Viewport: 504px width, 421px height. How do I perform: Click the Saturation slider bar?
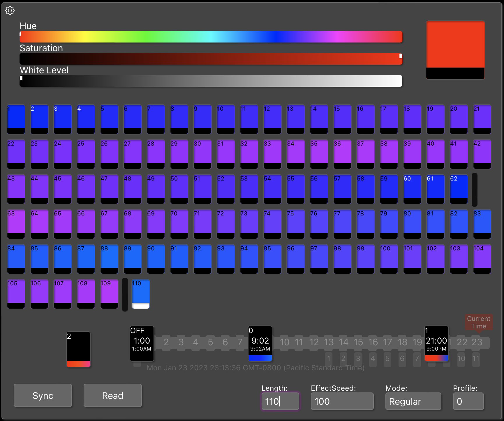click(x=211, y=59)
